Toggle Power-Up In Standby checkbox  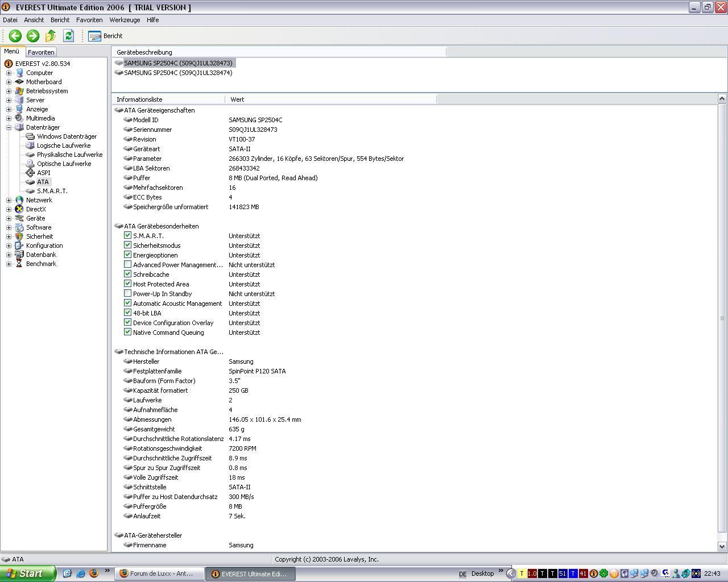pyautogui.click(x=127, y=293)
